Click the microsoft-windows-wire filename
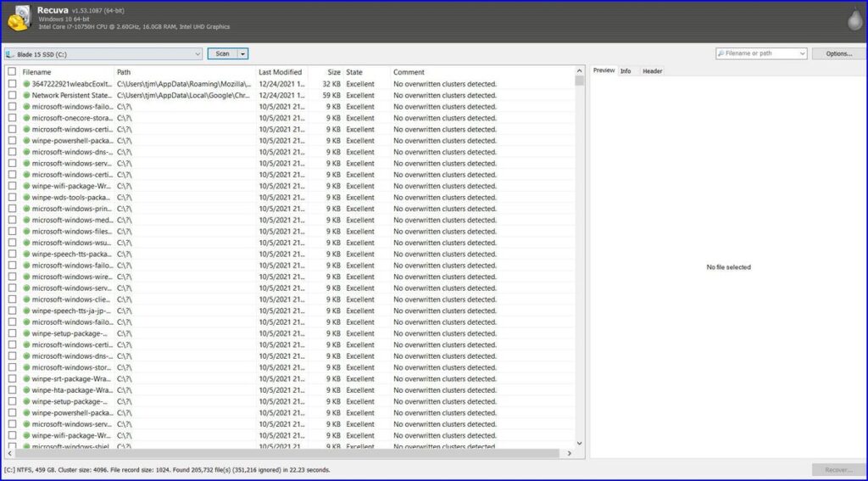Image resolution: width=868 pixels, height=481 pixels. (72, 277)
